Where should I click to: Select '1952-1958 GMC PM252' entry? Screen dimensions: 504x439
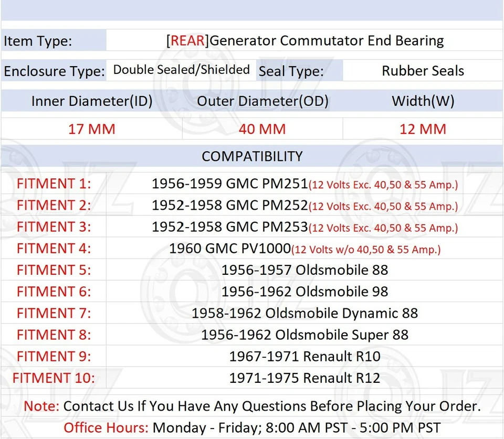pos(230,205)
